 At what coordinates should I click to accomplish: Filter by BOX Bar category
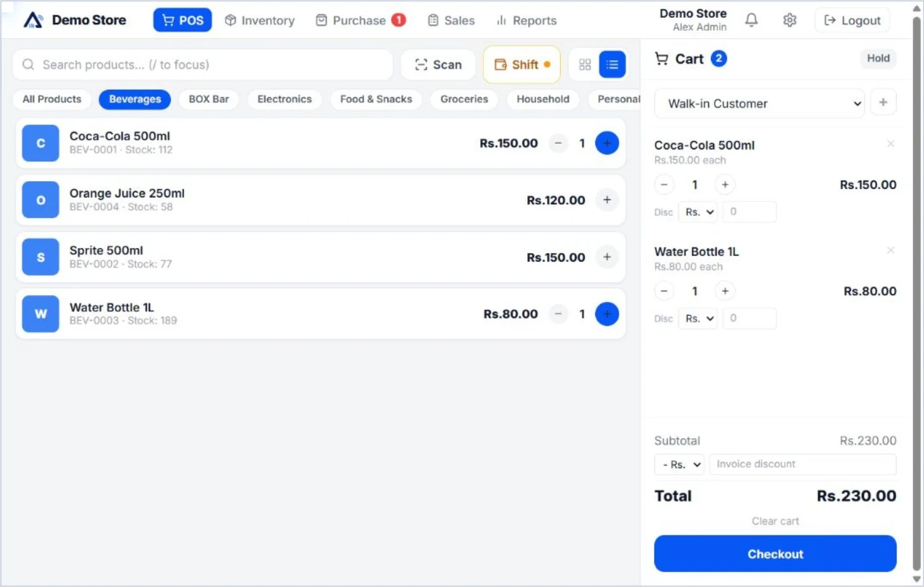[x=209, y=99]
